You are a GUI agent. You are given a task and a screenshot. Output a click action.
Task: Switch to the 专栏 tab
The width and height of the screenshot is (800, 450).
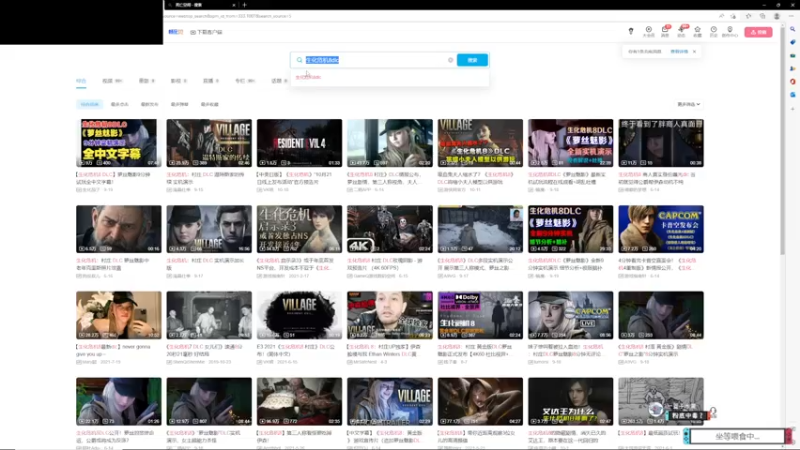click(244, 81)
